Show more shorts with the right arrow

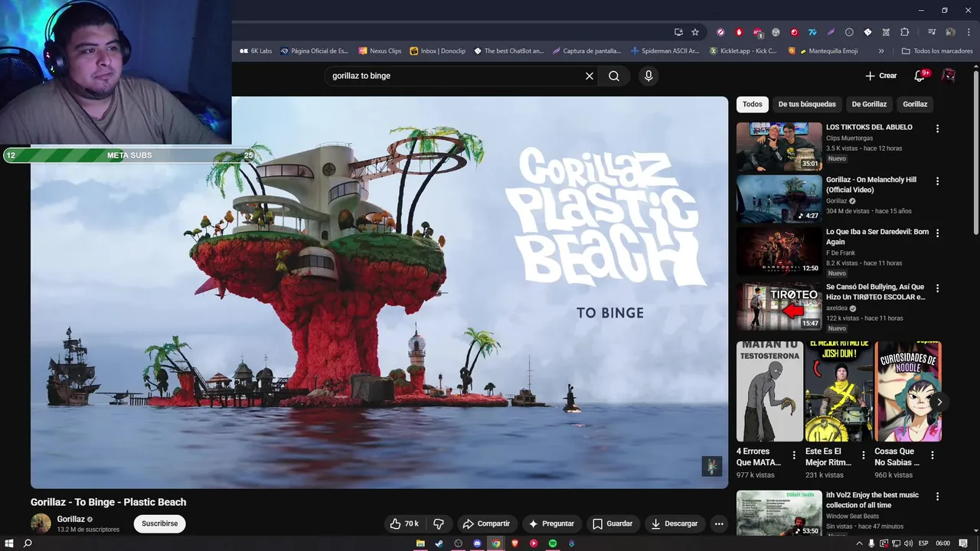pyautogui.click(x=939, y=402)
